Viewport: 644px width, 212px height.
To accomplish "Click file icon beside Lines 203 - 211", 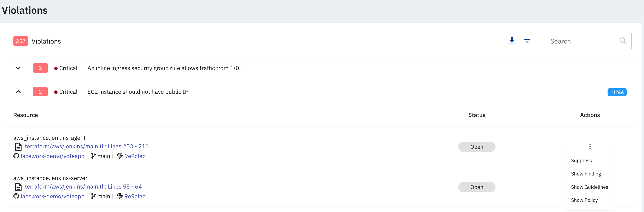I will [18, 147].
